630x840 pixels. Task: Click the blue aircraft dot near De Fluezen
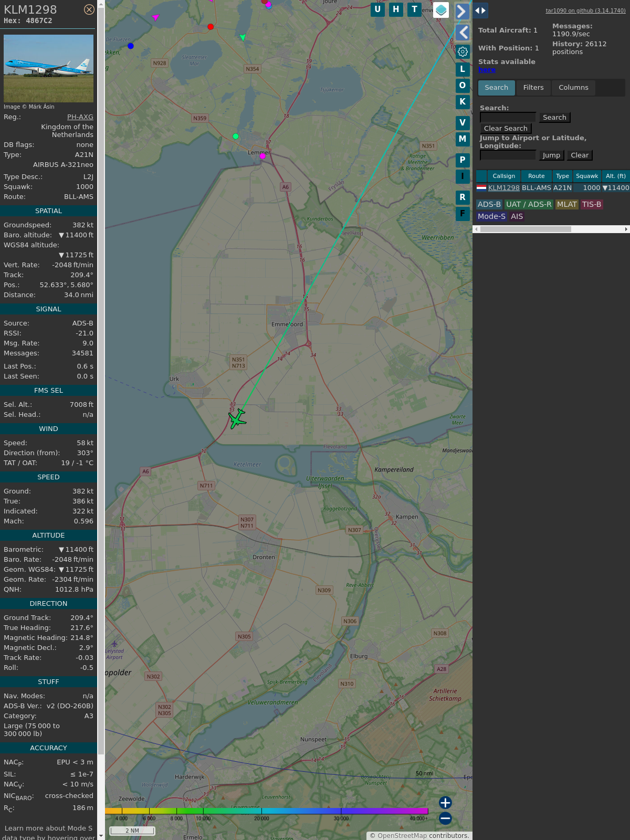[x=131, y=46]
